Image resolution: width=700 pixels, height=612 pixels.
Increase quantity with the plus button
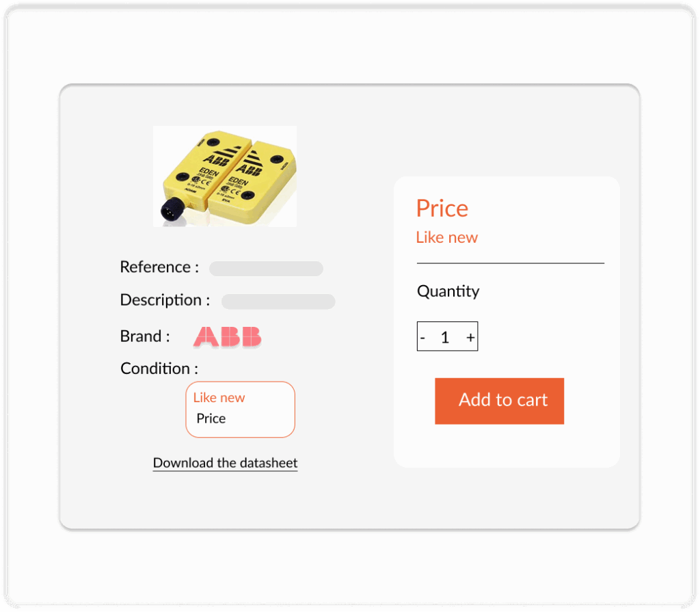tap(470, 337)
